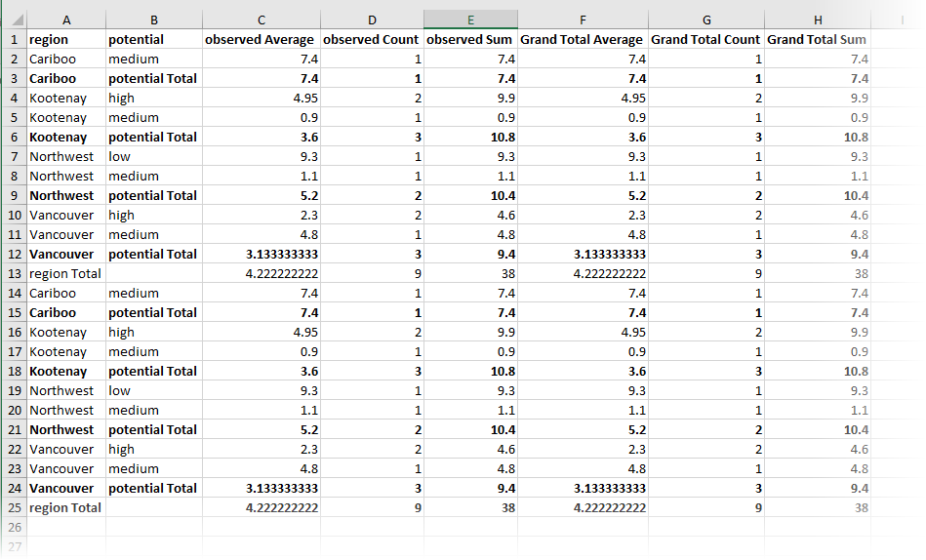The width and height of the screenshot is (926, 560).
Task: Select the row 13 header number
Action: point(14,274)
